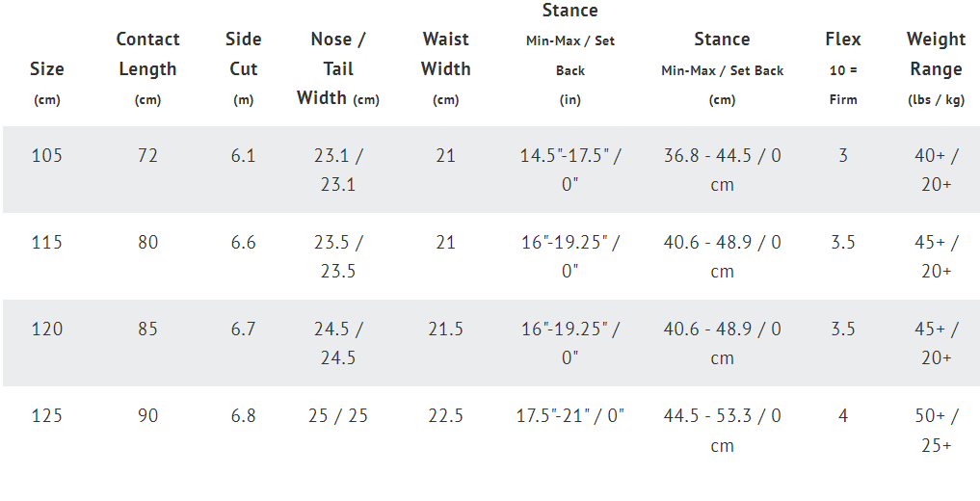Click the Flex column header
The image size is (980, 501).
pos(843,68)
